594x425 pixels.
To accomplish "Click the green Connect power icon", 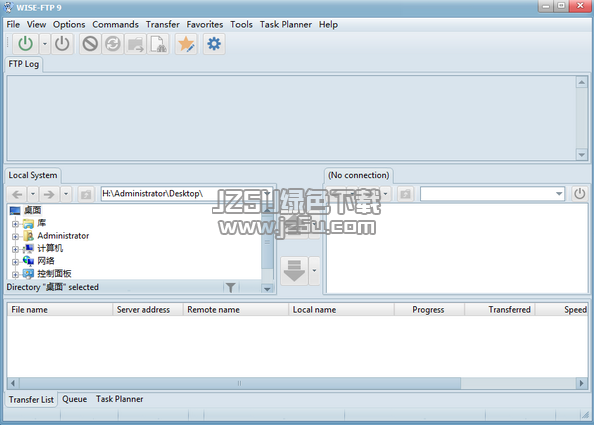I will [x=26, y=44].
